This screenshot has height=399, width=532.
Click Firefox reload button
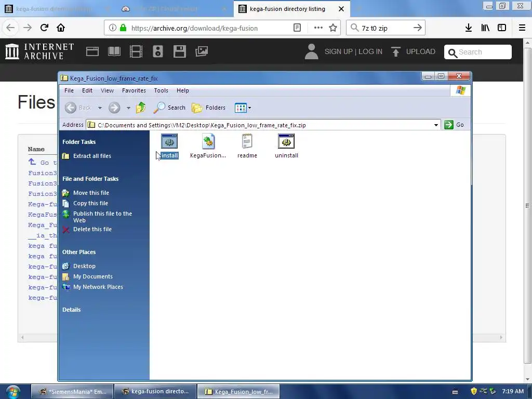coord(44,28)
